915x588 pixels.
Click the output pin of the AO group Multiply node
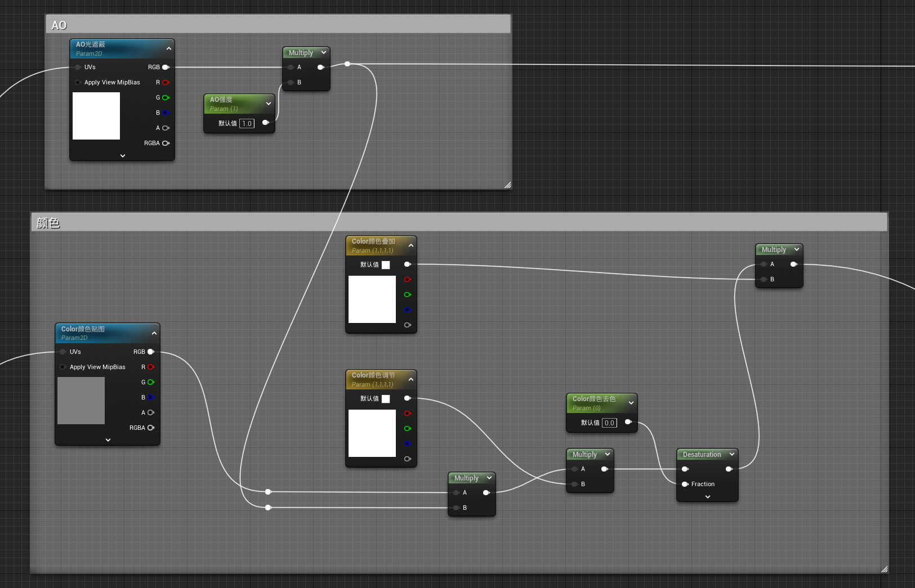(321, 67)
